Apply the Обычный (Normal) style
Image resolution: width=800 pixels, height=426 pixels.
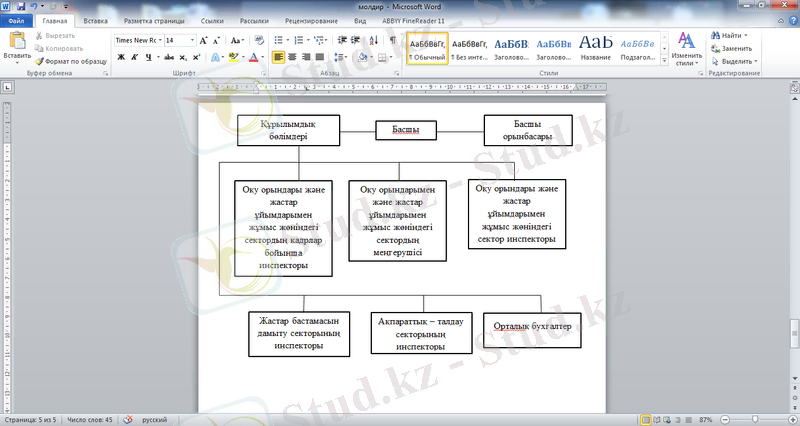pos(427,49)
